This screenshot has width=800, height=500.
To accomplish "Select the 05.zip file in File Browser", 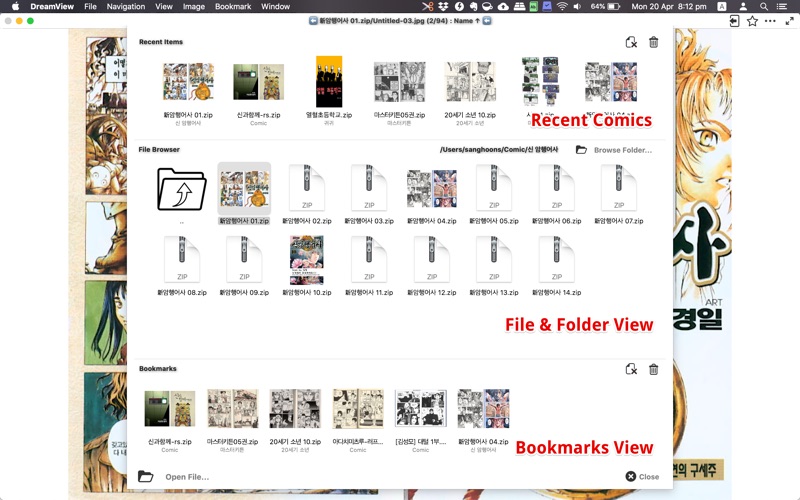I will tap(494, 187).
